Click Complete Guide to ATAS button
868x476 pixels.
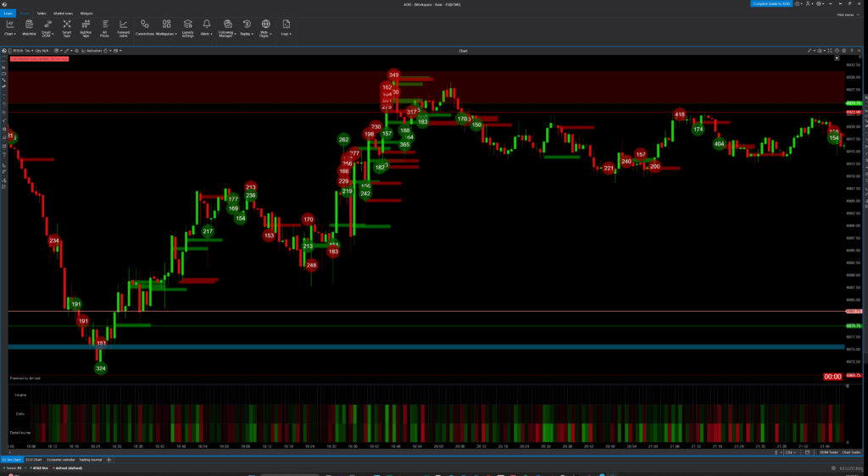click(770, 4)
